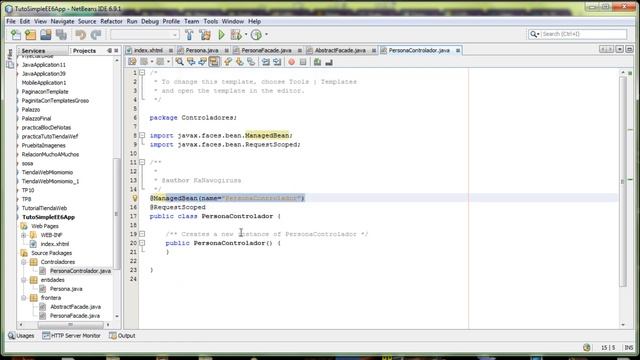This screenshot has height=360, width=640.
Task: Toggle the Highlight Search editor button
Action: 214,62
